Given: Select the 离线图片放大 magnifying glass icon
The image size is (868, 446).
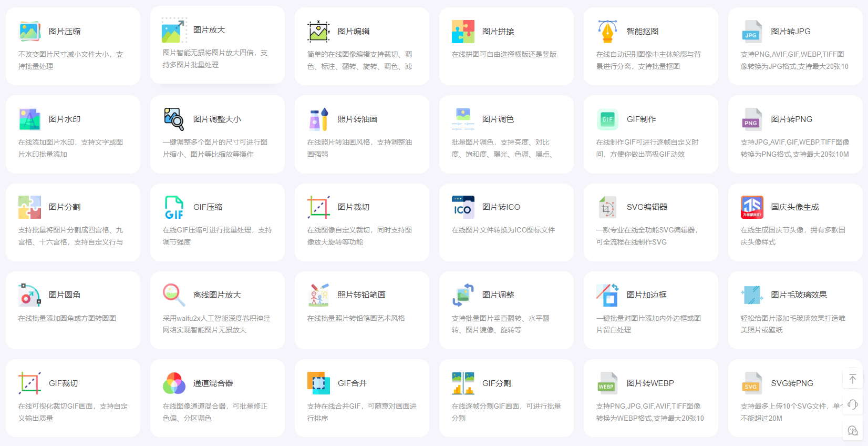Looking at the screenshot, I should pyautogui.click(x=174, y=295).
